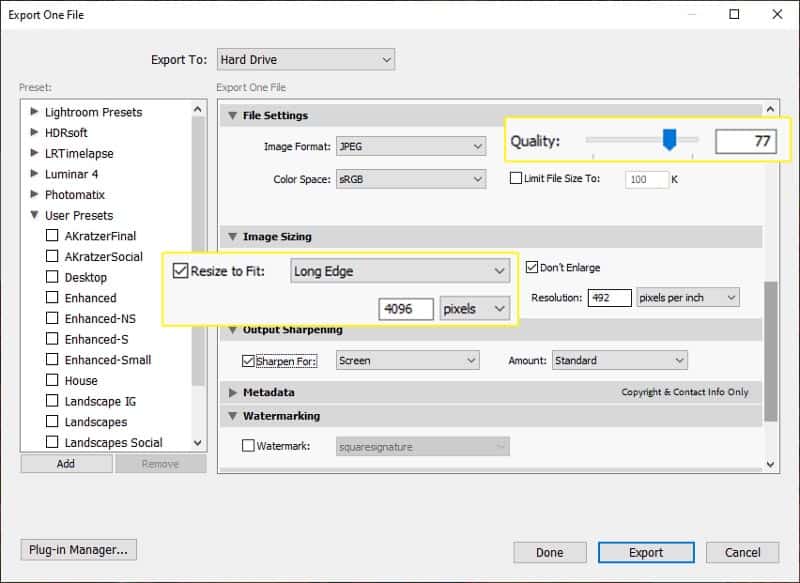Image resolution: width=800 pixels, height=583 pixels.
Task: Click the preset list scroll up arrow
Action: click(198, 109)
